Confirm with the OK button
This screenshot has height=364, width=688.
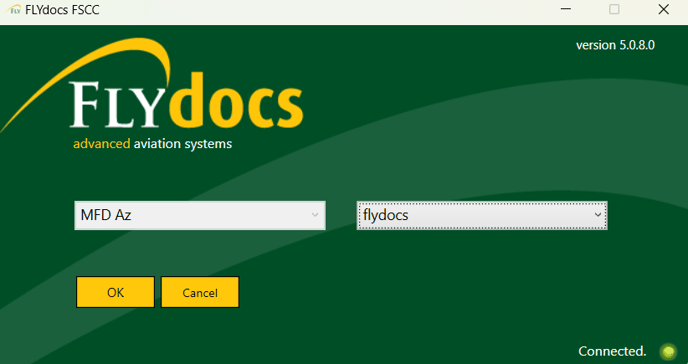tap(115, 292)
